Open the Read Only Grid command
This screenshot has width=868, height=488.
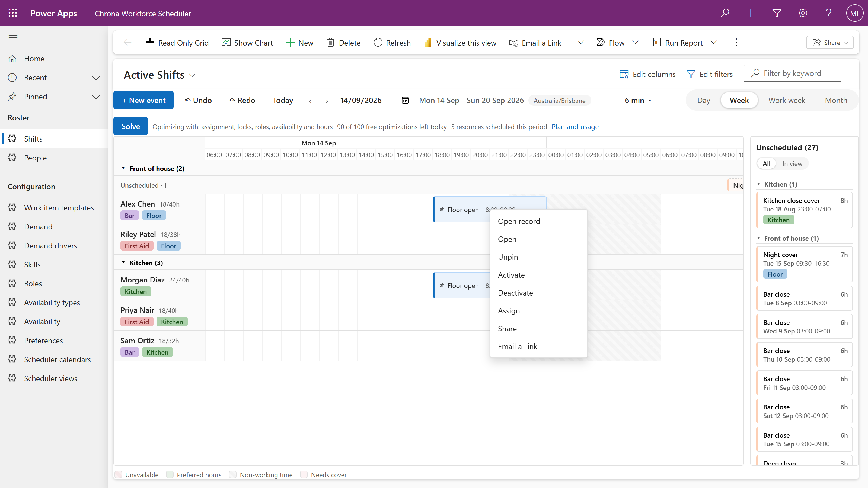coord(177,43)
